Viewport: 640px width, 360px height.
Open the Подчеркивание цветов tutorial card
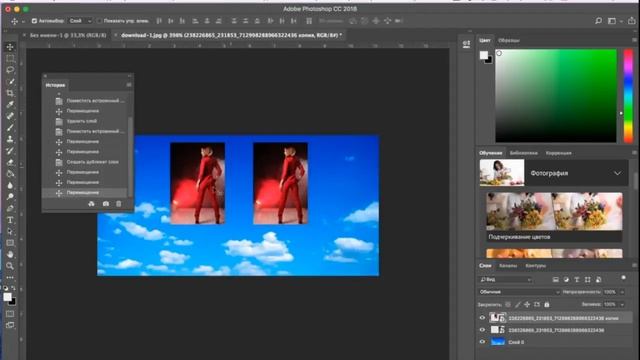point(554,217)
